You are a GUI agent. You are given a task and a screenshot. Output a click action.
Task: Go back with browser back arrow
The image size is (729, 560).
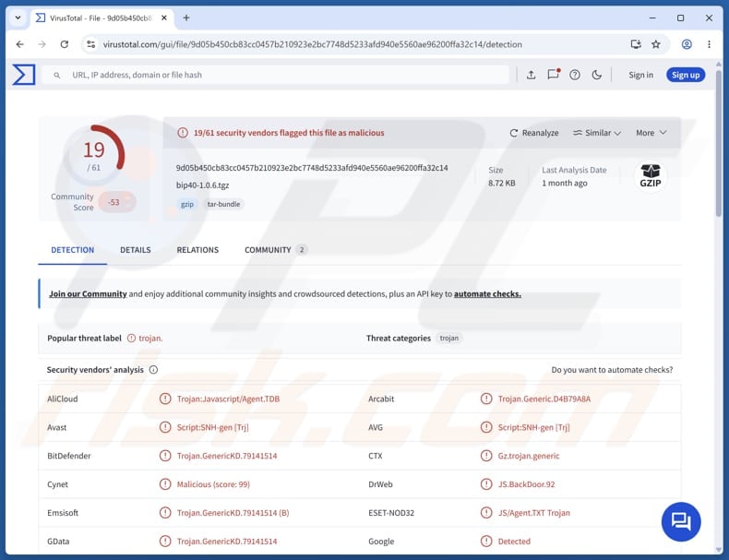(x=19, y=44)
